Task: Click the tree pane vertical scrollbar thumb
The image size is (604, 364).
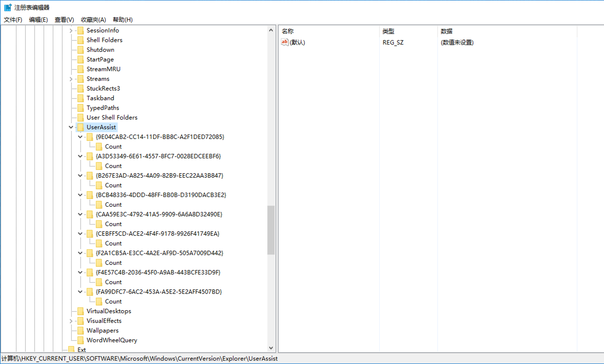Action: point(271,230)
